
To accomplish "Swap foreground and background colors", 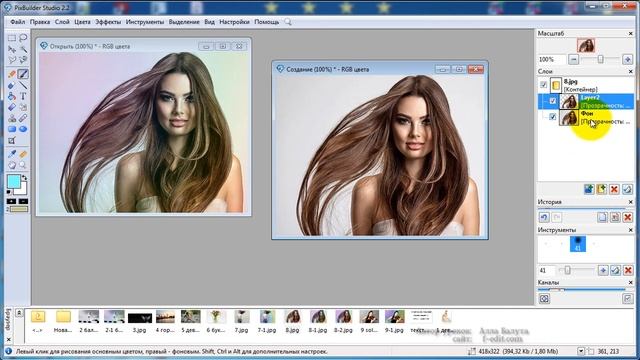I will pyautogui.click(x=24, y=178).
